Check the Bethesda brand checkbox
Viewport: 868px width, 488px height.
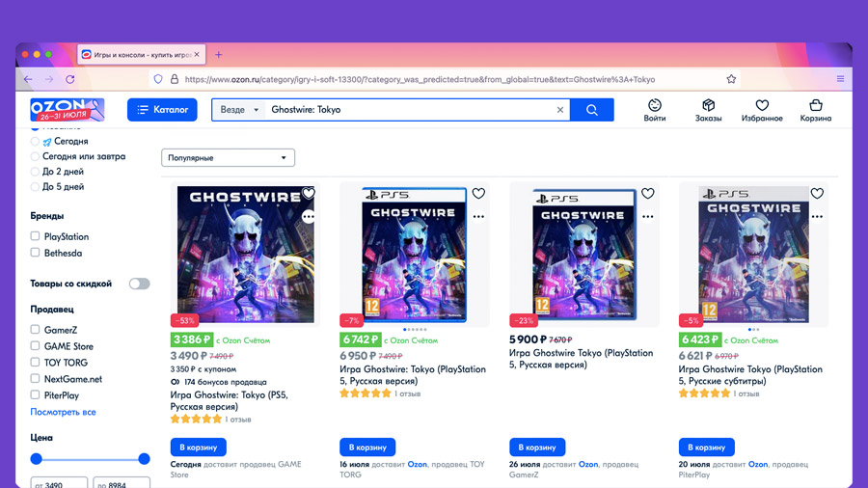[35, 253]
